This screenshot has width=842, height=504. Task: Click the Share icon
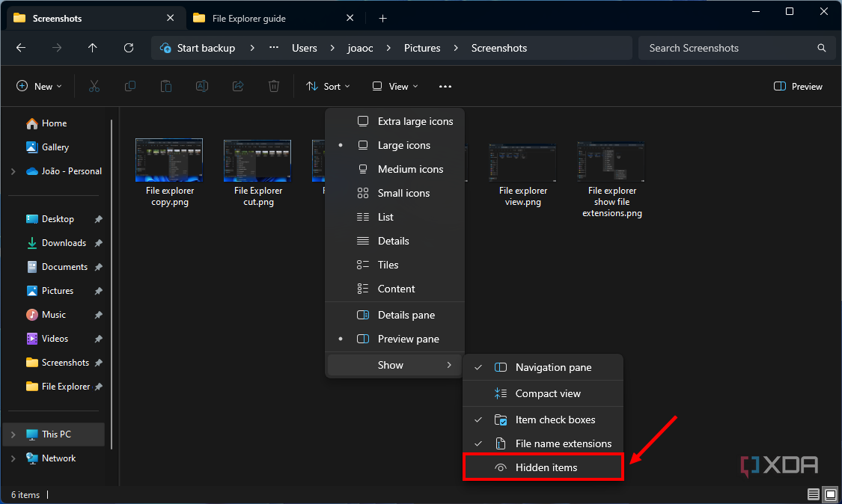click(237, 86)
